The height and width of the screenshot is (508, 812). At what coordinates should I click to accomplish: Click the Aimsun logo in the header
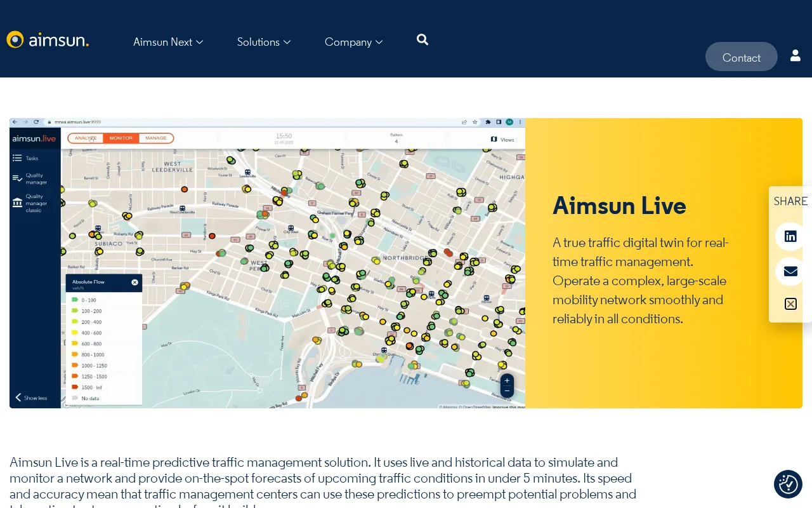coord(48,40)
